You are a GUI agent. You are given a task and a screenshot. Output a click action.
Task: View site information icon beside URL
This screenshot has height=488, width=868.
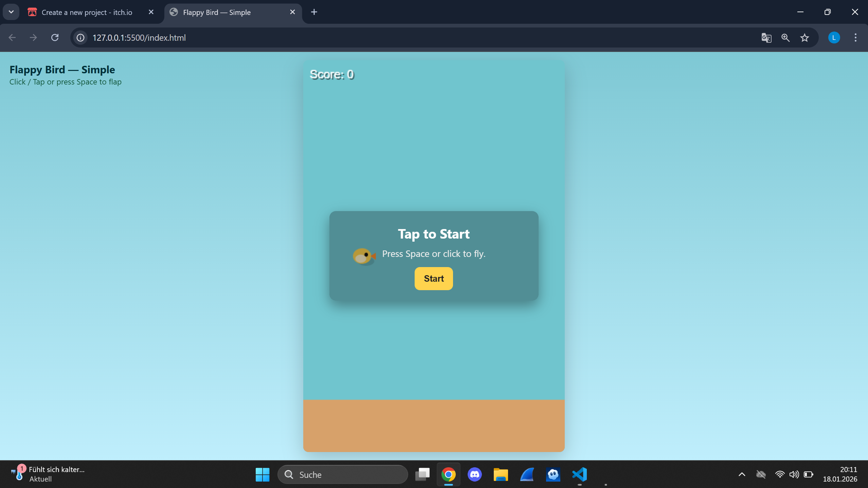coord(80,38)
